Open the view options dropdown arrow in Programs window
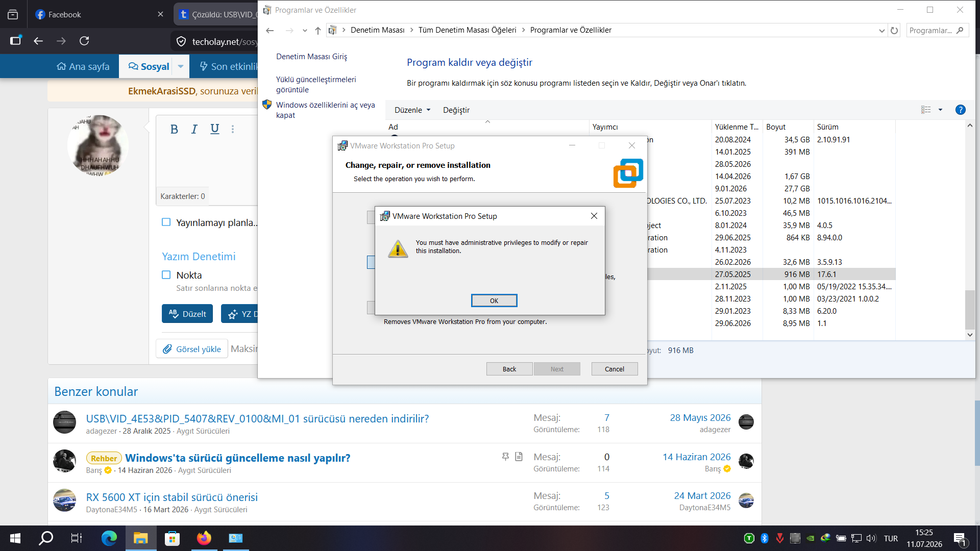 click(x=940, y=110)
